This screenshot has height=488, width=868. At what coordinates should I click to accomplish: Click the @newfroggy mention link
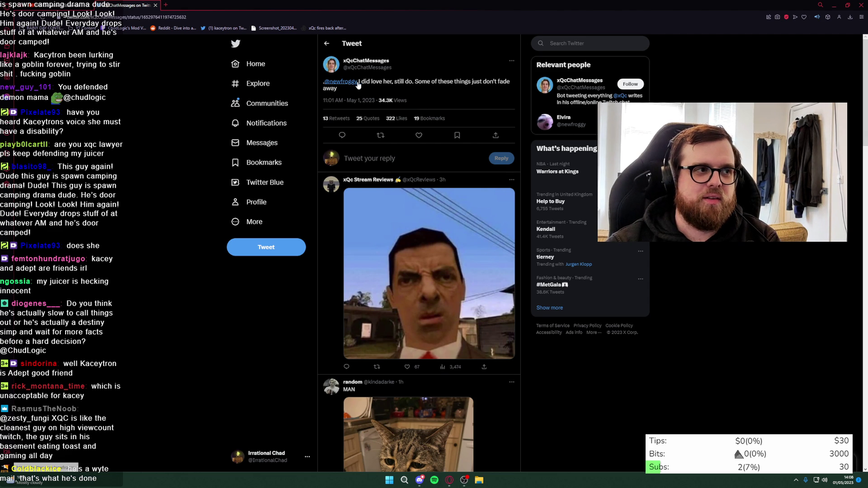pos(340,81)
